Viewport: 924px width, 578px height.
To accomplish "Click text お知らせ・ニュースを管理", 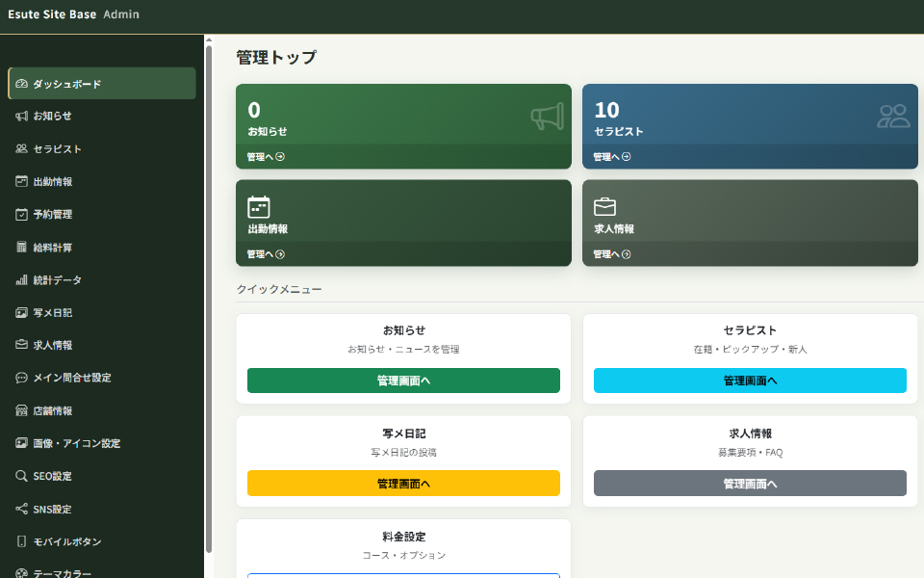I will tap(403, 349).
